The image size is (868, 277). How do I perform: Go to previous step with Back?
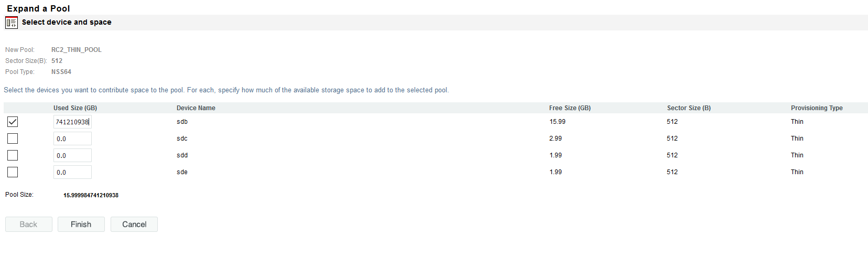[29, 225]
